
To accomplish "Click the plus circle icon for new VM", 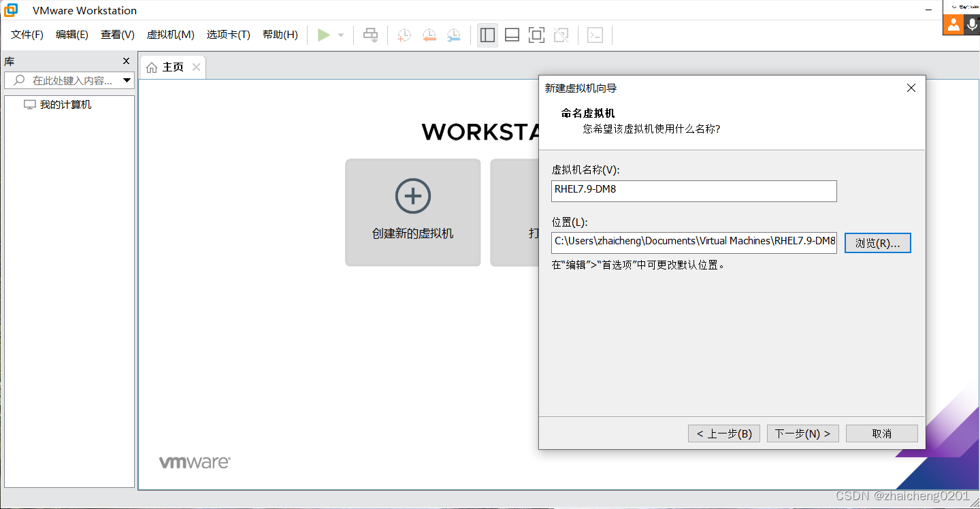I will pyautogui.click(x=412, y=196).
